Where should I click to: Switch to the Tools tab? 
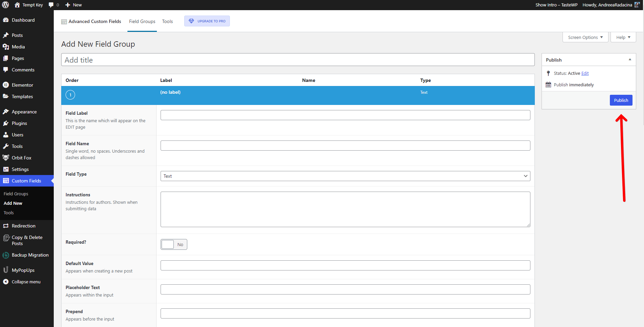(x=167, y=21)
